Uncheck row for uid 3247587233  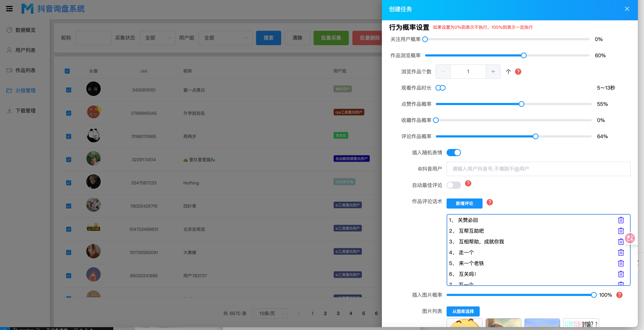pos(68,183)
